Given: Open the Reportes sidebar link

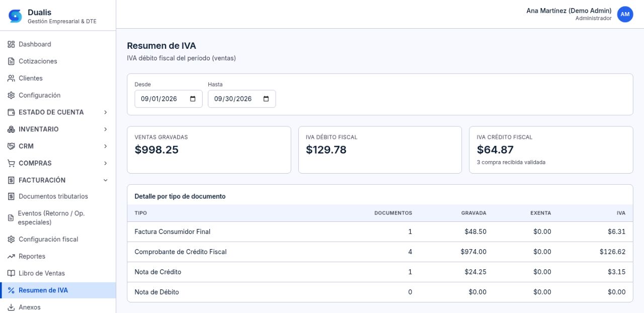Looking at the screenshot, I should [58, 257].
